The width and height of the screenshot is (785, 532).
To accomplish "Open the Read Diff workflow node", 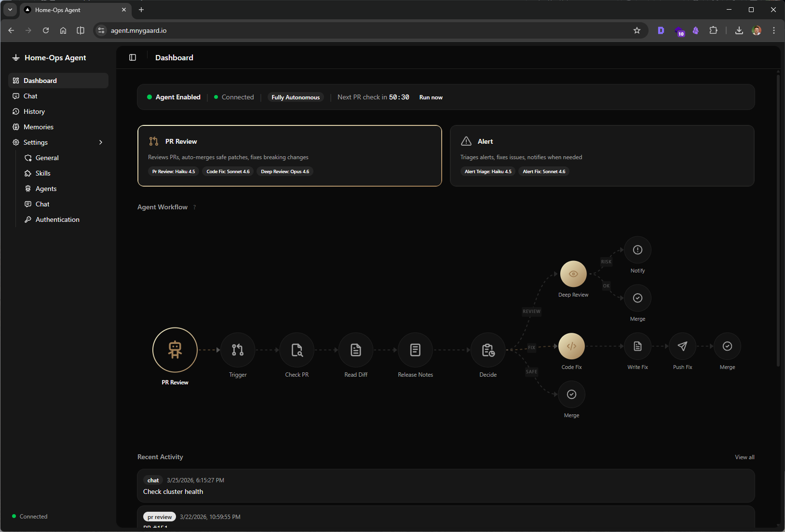I will [x=356, y=350].
